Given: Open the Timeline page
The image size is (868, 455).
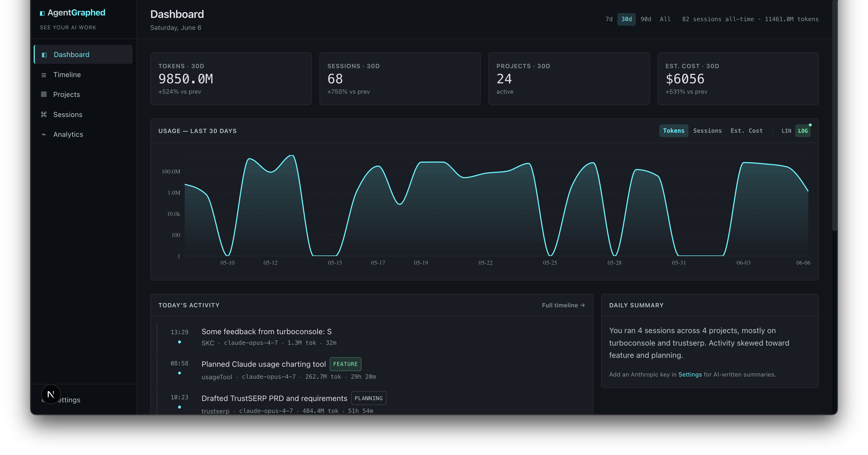Looking at the screenshot, I should [x=83, y=75].
